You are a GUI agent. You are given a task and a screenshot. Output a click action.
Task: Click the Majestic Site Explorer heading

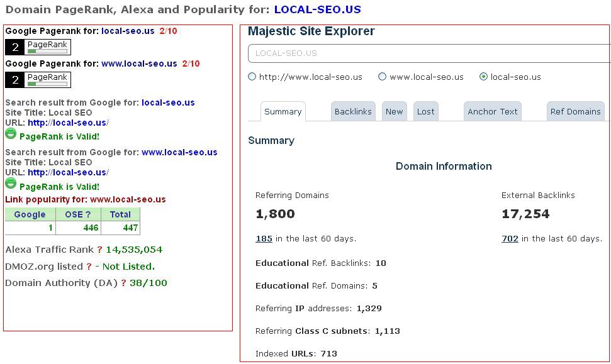tap(311, 31)
